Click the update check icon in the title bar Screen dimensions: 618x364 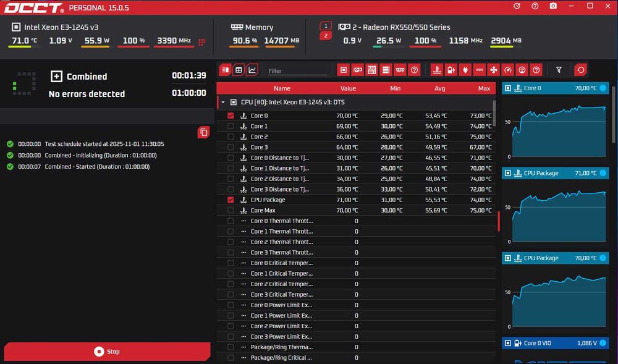tap(517, 6)
